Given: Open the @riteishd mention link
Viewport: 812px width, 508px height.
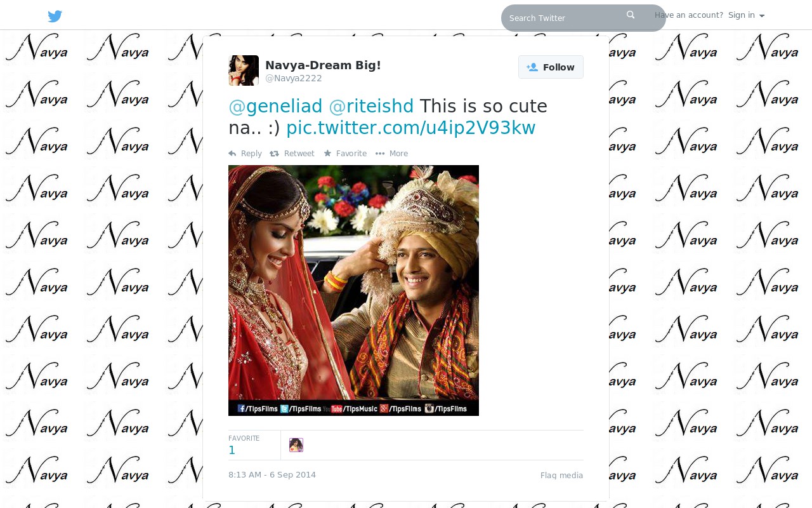Looking at the screenshot, I should click(x=371, y=106).
